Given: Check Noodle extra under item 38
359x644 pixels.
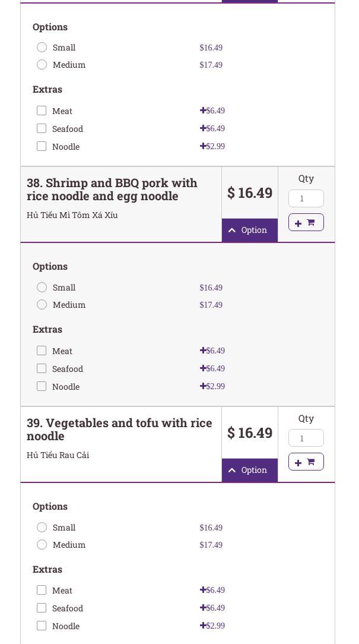Looking at the screenshot, I should (42, 386).
